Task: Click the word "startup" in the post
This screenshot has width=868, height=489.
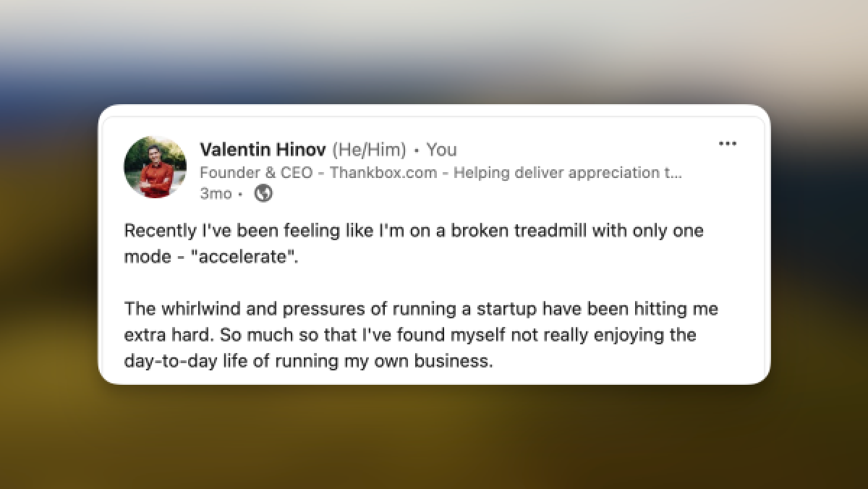Action: [x=509, y=309]
